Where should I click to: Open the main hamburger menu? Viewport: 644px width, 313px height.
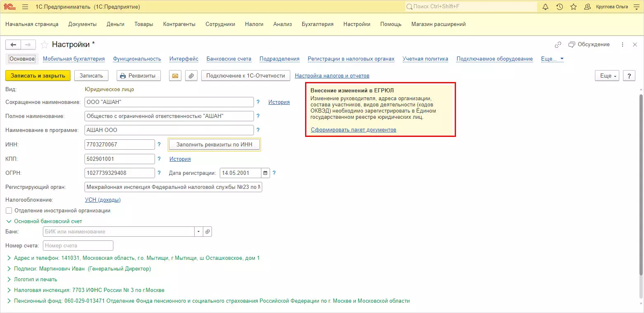25,7
